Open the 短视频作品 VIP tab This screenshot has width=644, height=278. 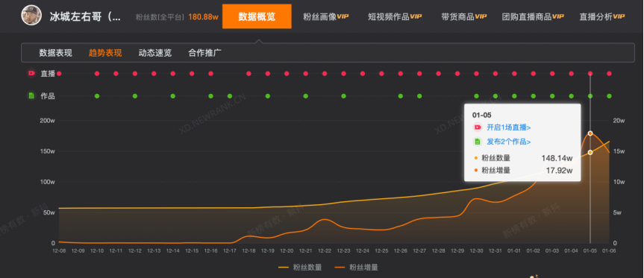395,17
